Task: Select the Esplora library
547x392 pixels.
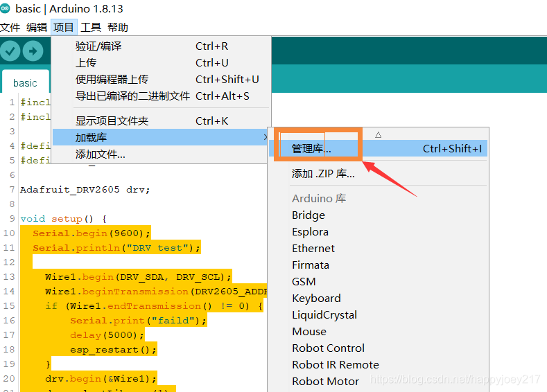Action: (379, 232)
